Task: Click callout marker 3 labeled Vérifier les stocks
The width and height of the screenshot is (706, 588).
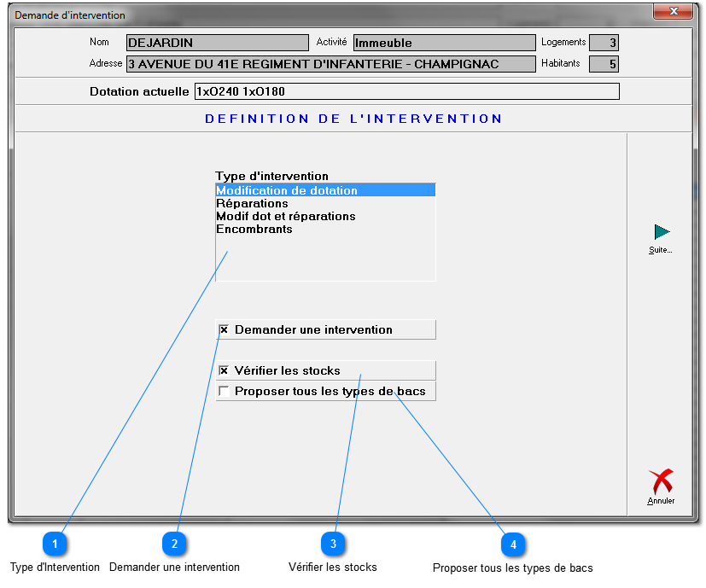Action: (x=333, y=544)
